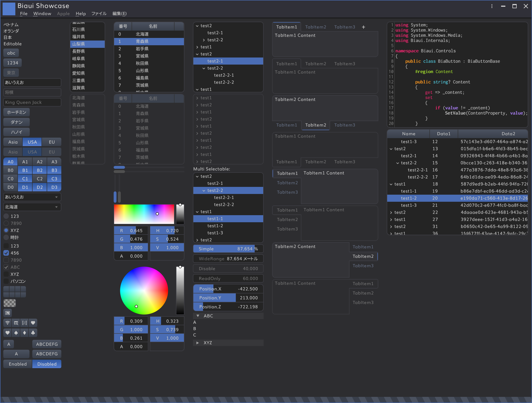Click the ホーチミン button
Screen dimensions: 532x403
click(x=17, y=112)
